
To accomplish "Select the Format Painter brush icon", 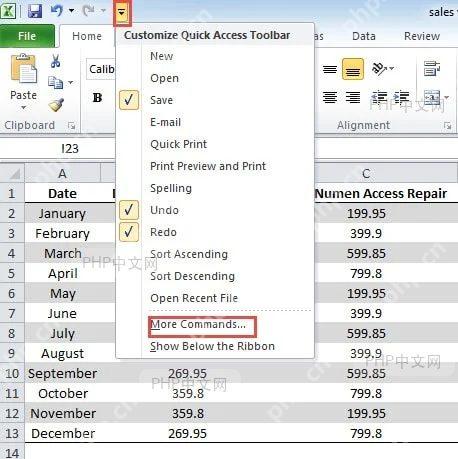I will pyautogui.click(x=56, y=105).
